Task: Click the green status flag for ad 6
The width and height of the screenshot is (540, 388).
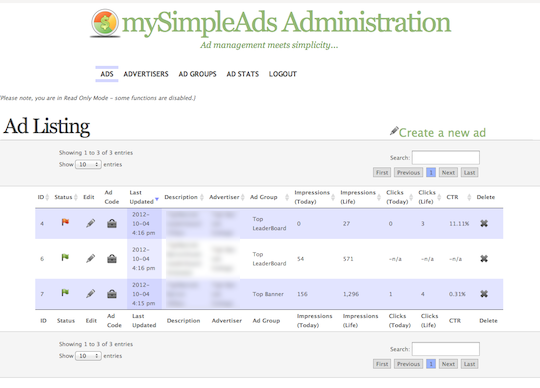Action: pyautogui.click(x=65, y=257)
